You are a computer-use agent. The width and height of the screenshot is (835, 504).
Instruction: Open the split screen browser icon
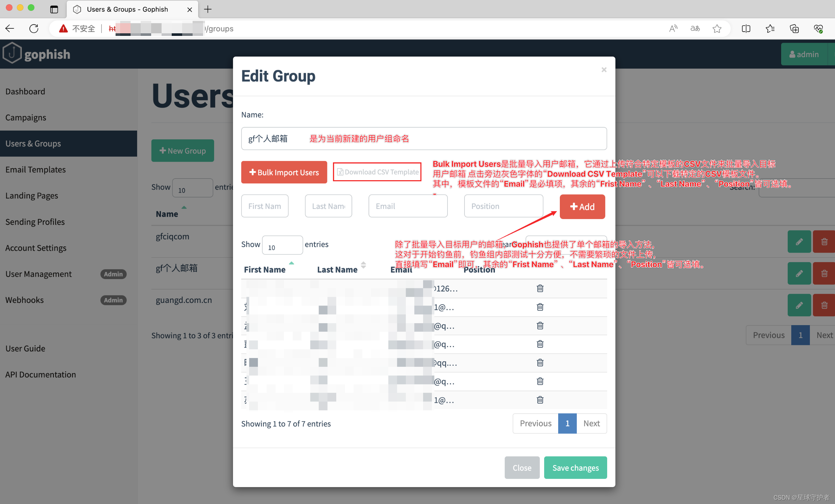(x=746, y=28)
